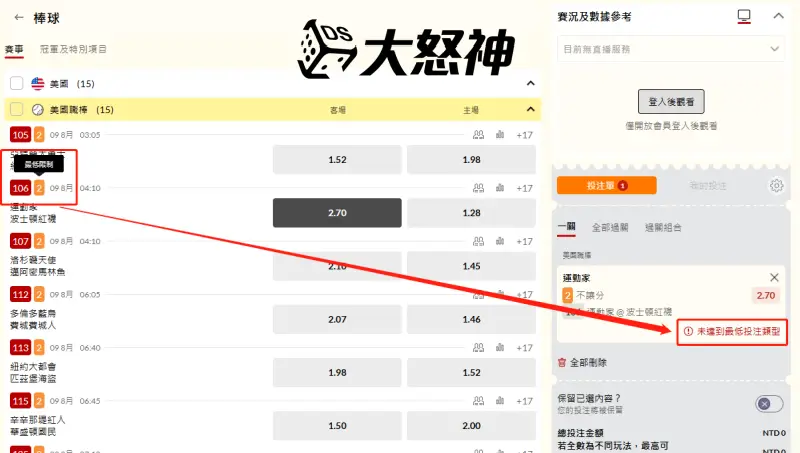Select the 過關組合 tab
Screen dimensions: 800x453
click(663, 228)
